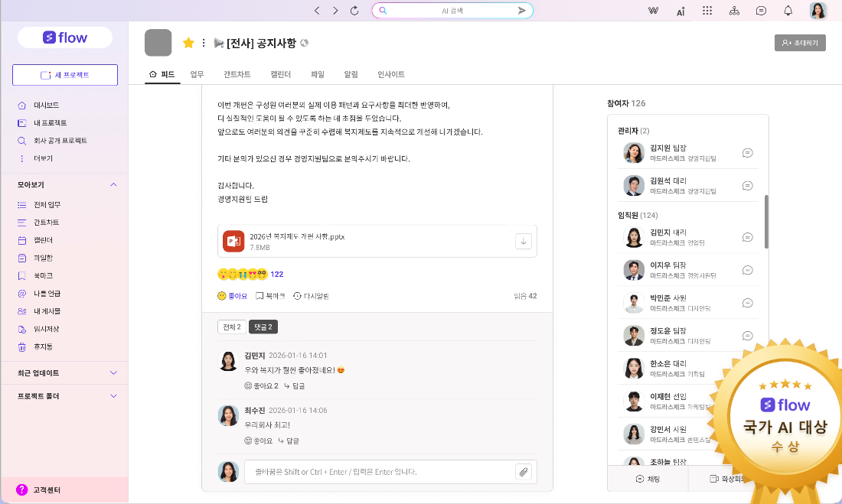Open 전체 업무 in sidebar
Viewport: 842px width, 504px height.
[x=47, y=204]
